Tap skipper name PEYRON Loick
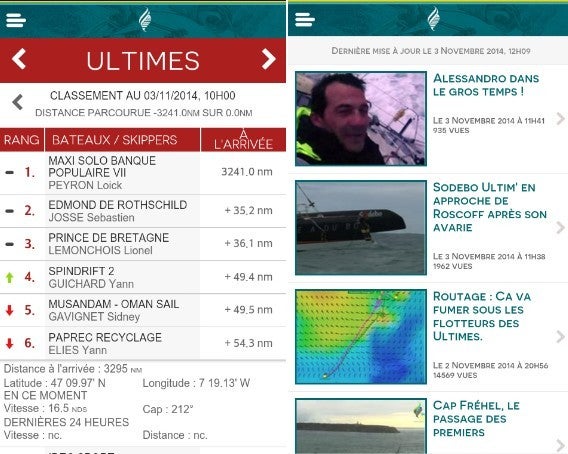The width and height of the screenshot is (568, 454). click(85, 186)
